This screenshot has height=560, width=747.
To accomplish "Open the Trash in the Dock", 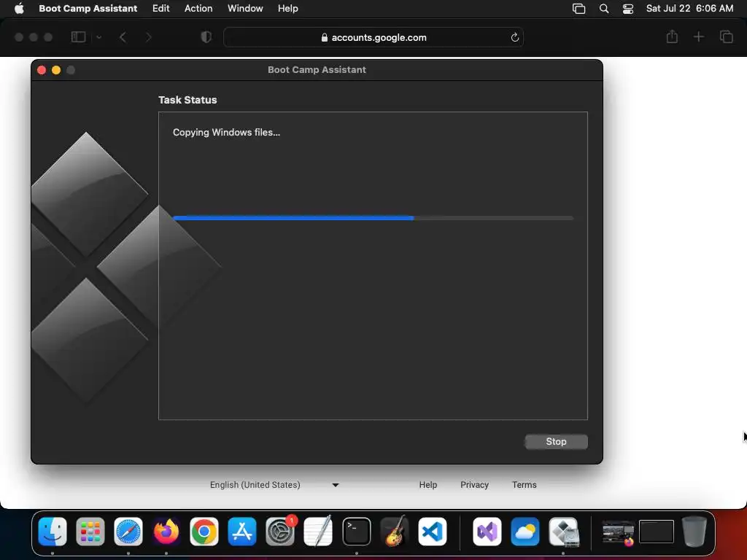I will 694,532.
